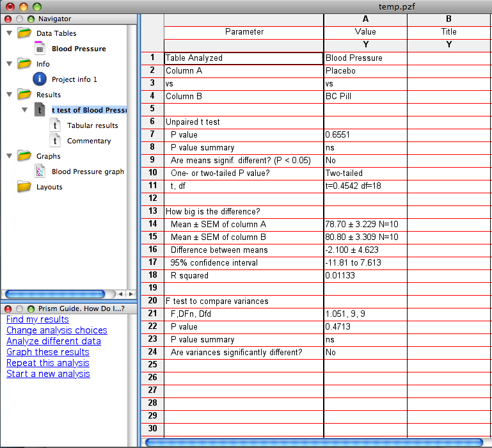492x448 pixels.
Task: Open the Find my results link
Action: pyautogui.click(x=37, y=319)
